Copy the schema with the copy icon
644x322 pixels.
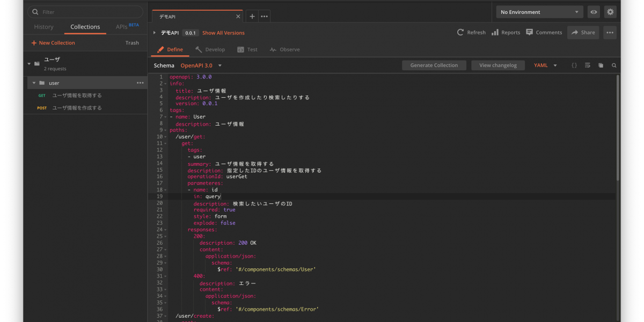coord(601,65)
